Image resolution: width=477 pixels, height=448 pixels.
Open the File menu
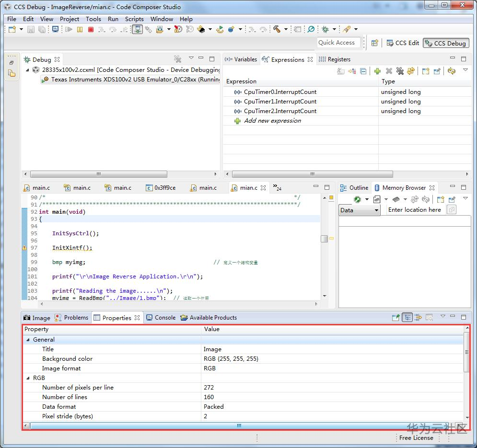point(12,19)
